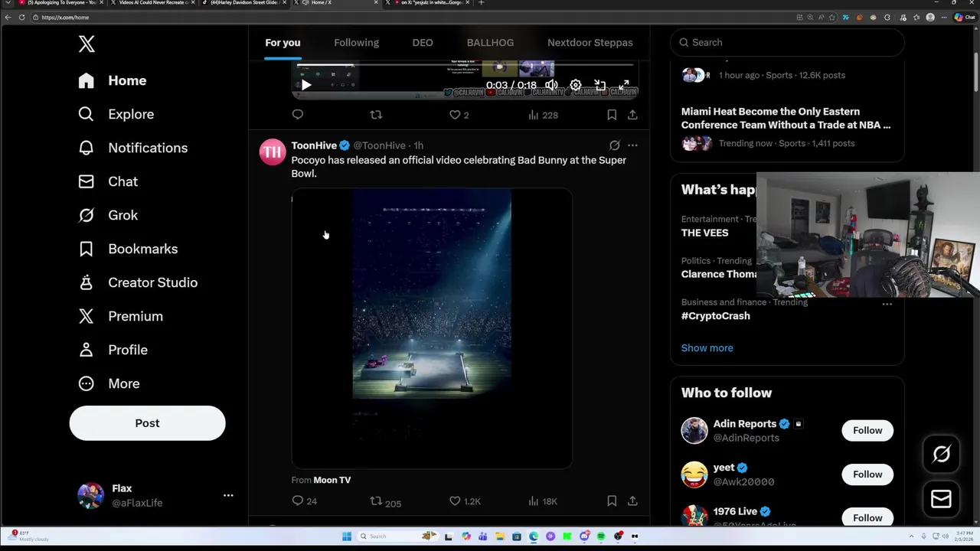Viewport: 980px width, 551px height.
Task: Bookmark the top video post
Action: coord(612,115)
